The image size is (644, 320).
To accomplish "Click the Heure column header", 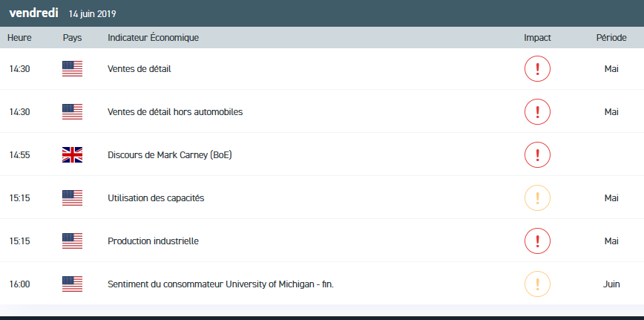I will point(19,38).
